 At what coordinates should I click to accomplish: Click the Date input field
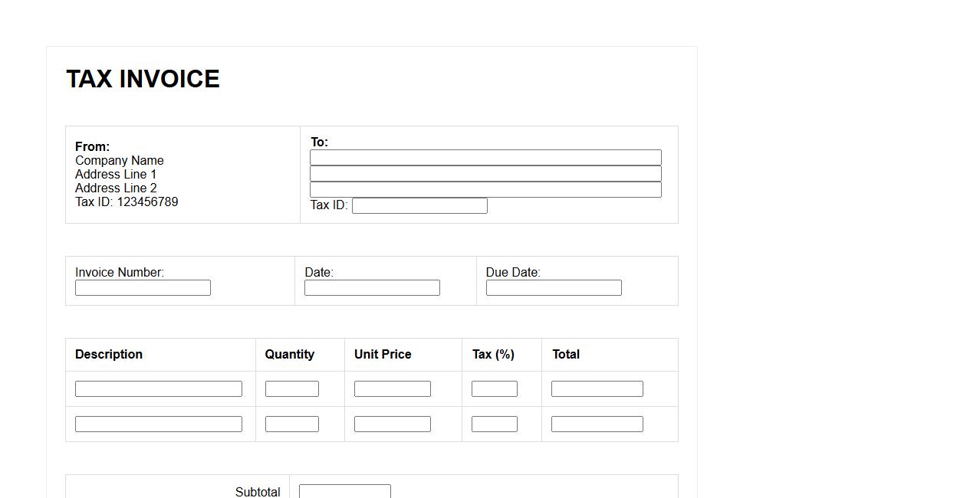[372, 288]
